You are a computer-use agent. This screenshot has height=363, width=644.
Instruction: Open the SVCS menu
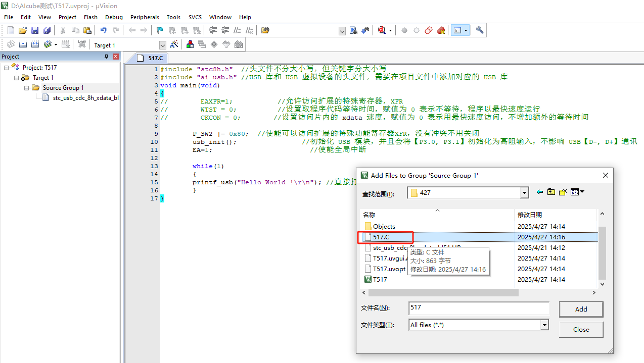(195, 17)
